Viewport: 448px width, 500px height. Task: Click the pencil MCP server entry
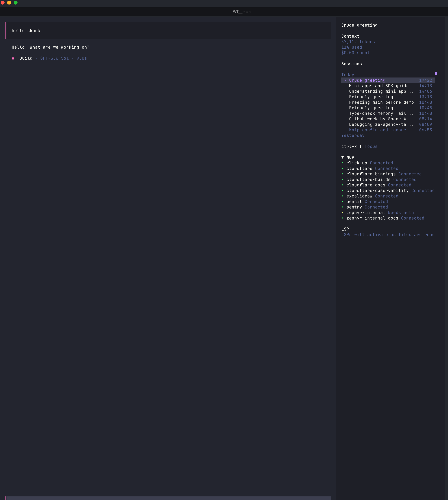(x=364, y=202)
